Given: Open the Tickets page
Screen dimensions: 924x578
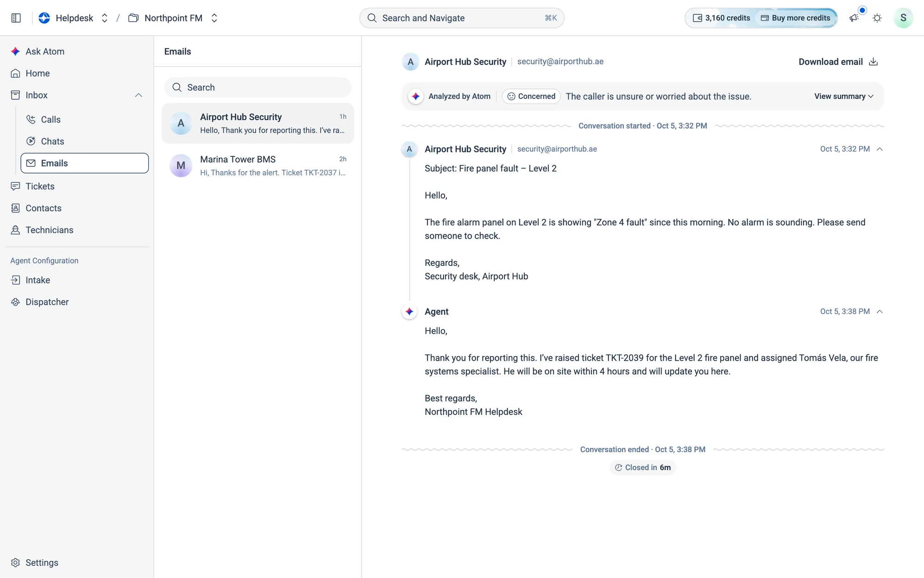Looking at the screenshot, I should tap(77, 186).
